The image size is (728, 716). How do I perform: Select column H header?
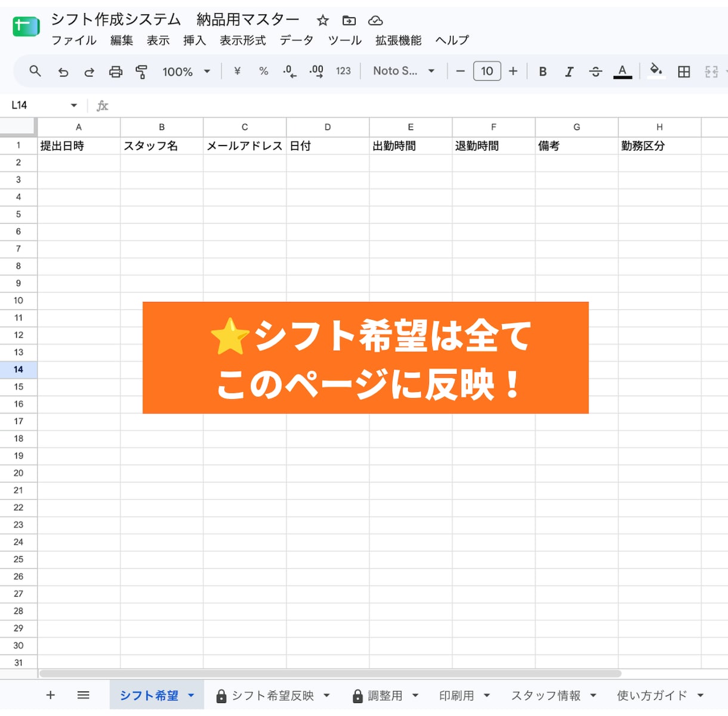point(659,127)
